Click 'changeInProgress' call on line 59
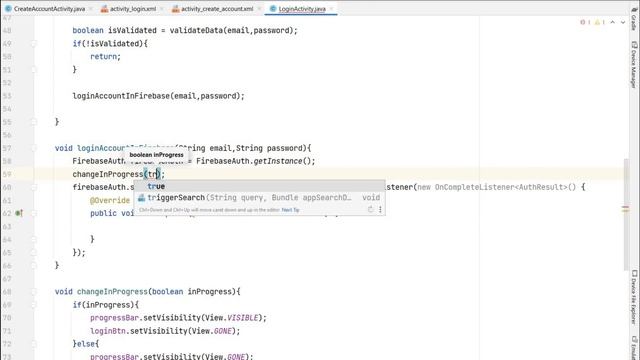Viewport: 640px width, 360px height. [x=108, y=174]
